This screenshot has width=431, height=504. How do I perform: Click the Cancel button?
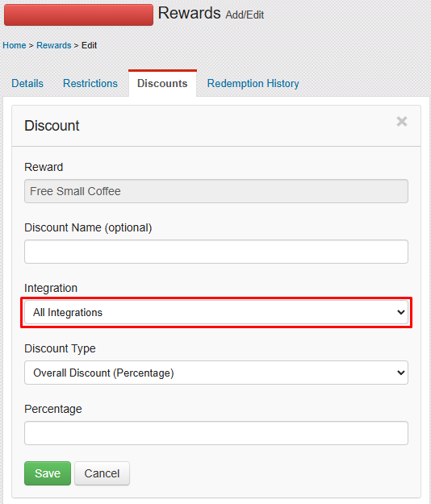(x=102, y=473)
